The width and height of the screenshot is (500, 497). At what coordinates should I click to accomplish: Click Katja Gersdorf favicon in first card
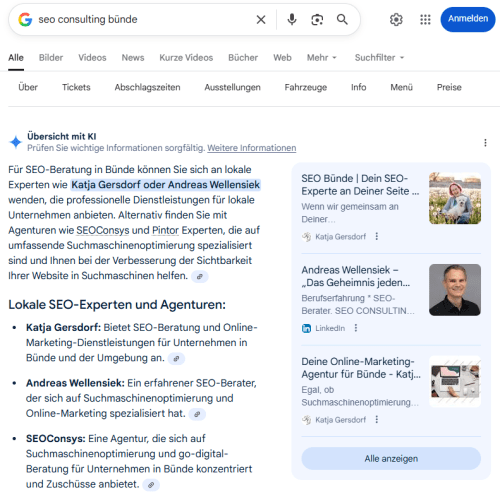pyautogui.click(x=306, y=237)
